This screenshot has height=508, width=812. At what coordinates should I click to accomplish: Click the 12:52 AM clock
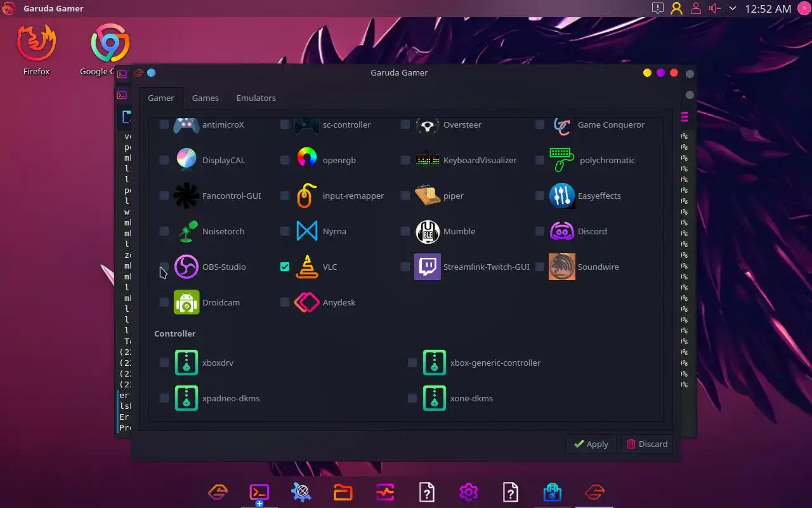pos(768,9)
